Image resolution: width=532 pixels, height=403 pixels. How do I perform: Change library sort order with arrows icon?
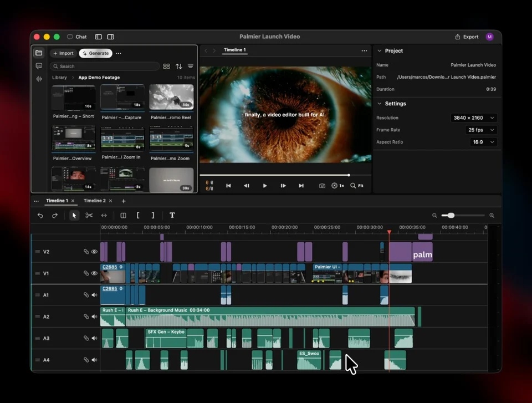coord(179,66)
